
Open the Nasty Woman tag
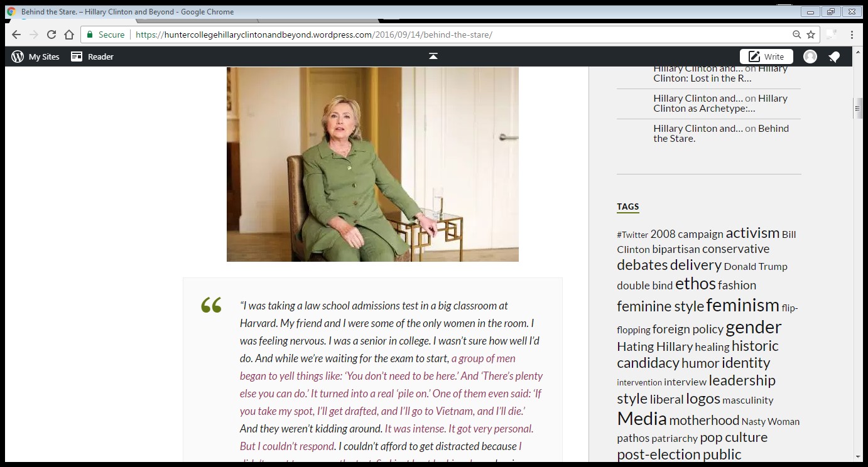pos(771,421)
